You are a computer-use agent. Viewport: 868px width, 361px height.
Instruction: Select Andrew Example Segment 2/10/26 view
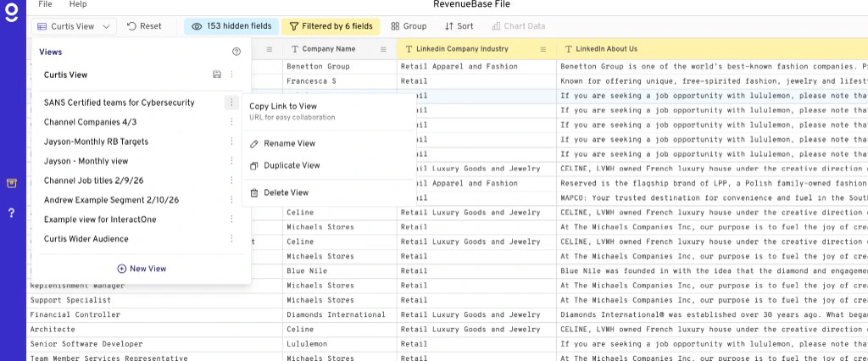tap(111, 200)
